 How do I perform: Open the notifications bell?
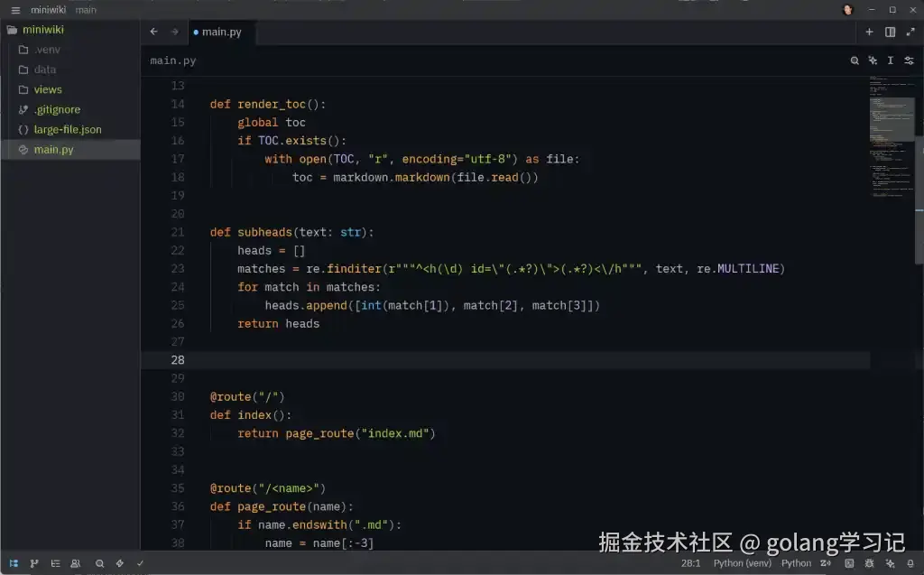click(x=910, y=563)
